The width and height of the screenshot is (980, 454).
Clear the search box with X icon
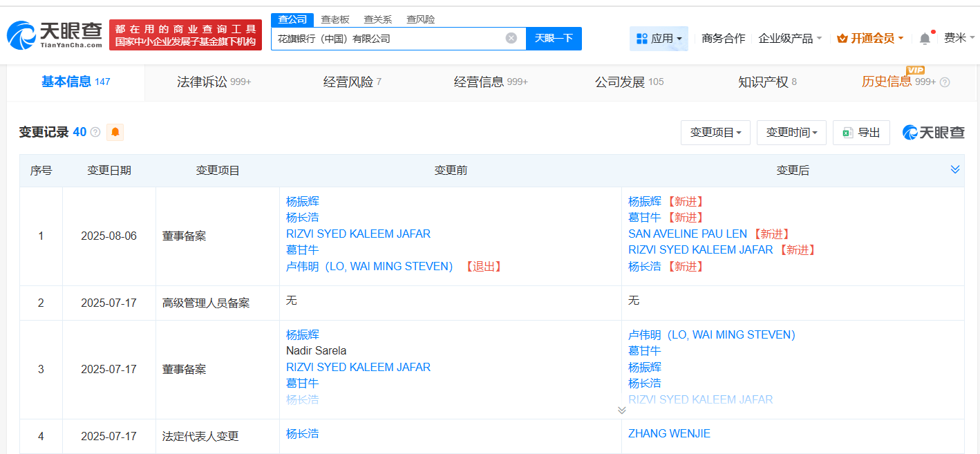pyautogui.click(x=511, y=38)
